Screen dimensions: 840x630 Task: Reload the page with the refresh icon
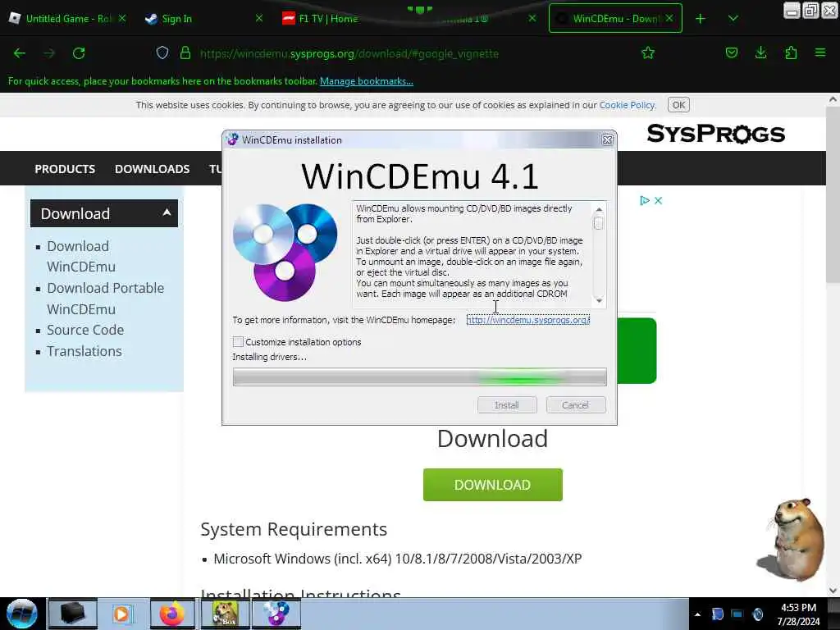(x=79, y=53)
